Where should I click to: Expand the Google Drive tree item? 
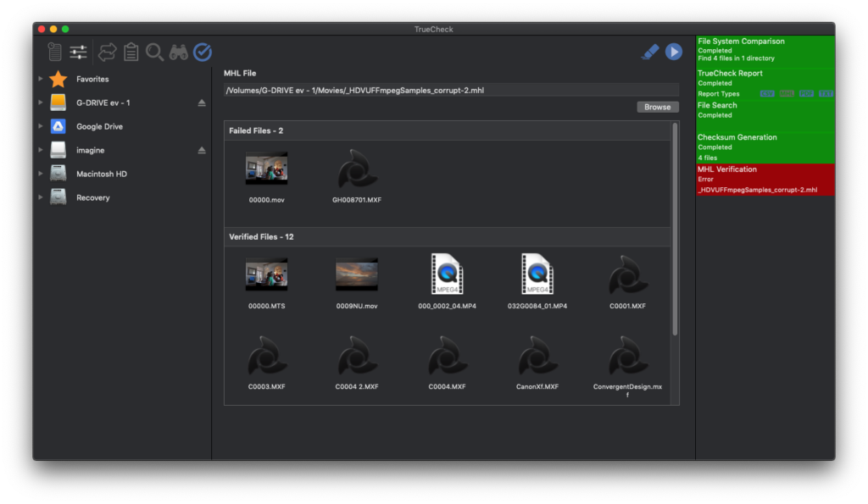pos(41,126)
